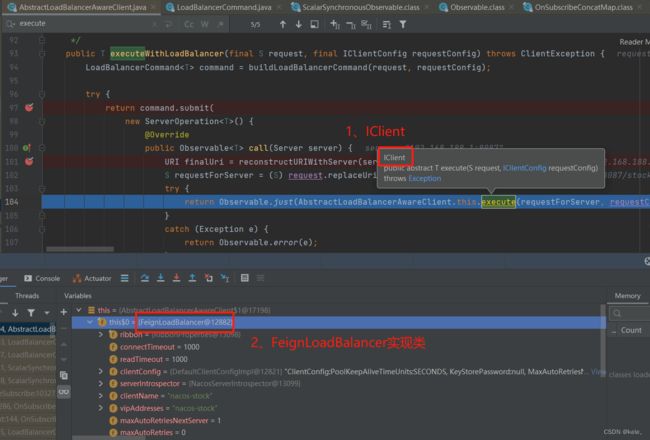This screenshot has width=650, height=440.
Task: Click add selection for next occurrence icon
Action: [335, 24]
